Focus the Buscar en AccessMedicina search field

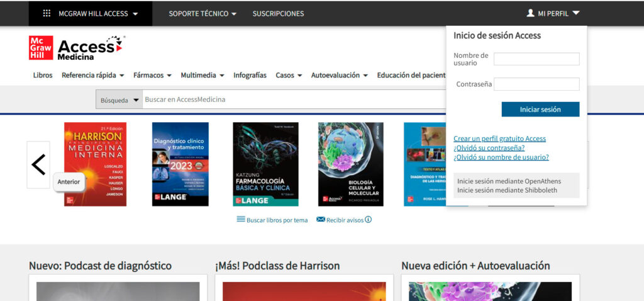(294, 99)
